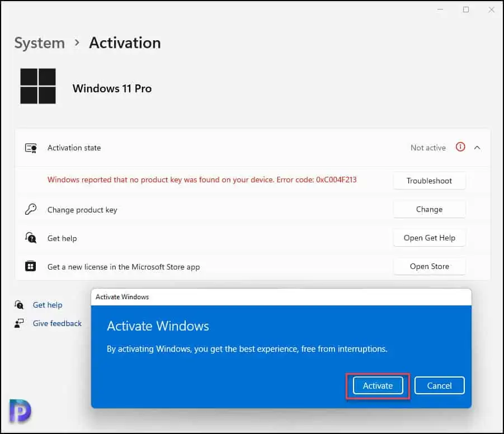Viewport: 504px width, 434px height.
Task: Collapse the Activation state section chevron
Action: 477,148
